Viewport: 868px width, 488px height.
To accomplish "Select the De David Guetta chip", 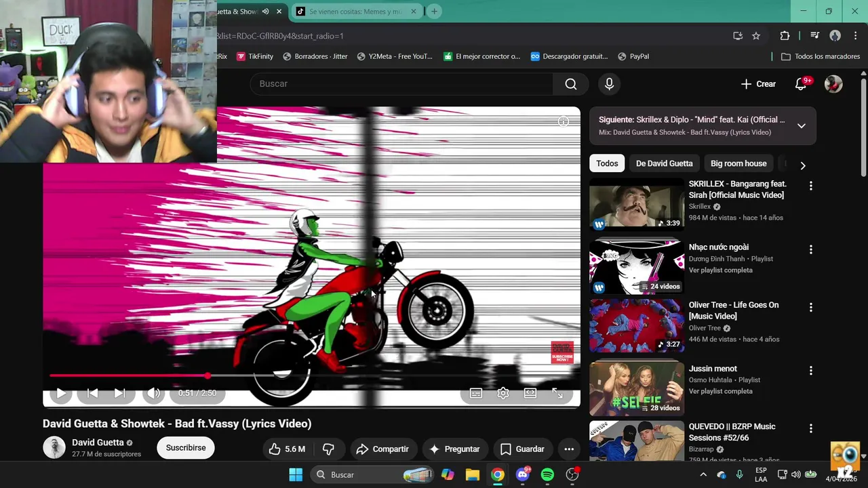I will click(x=665, y=163).
